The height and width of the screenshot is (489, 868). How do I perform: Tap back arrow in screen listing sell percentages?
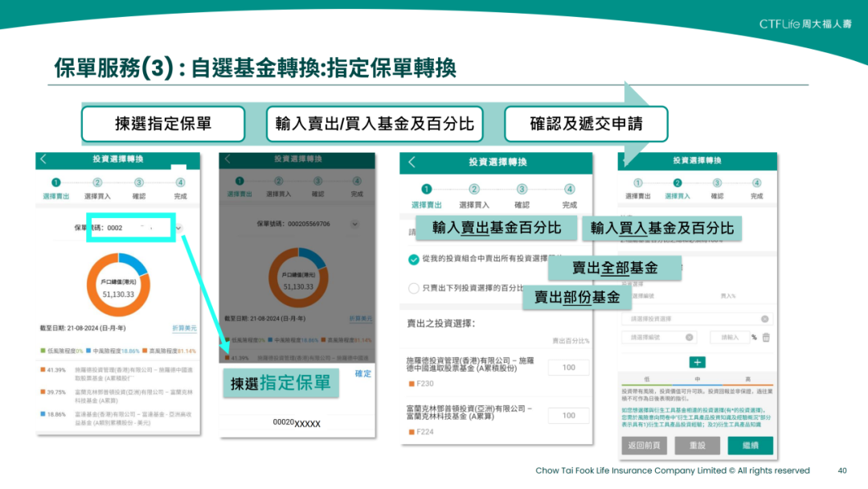pyautogui.click(x=411, y=162)
